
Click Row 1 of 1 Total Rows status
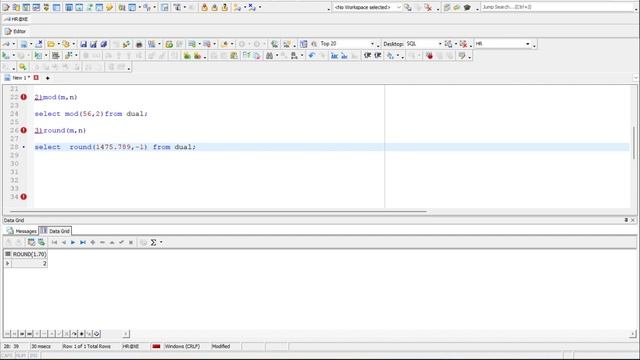[87, 346]
